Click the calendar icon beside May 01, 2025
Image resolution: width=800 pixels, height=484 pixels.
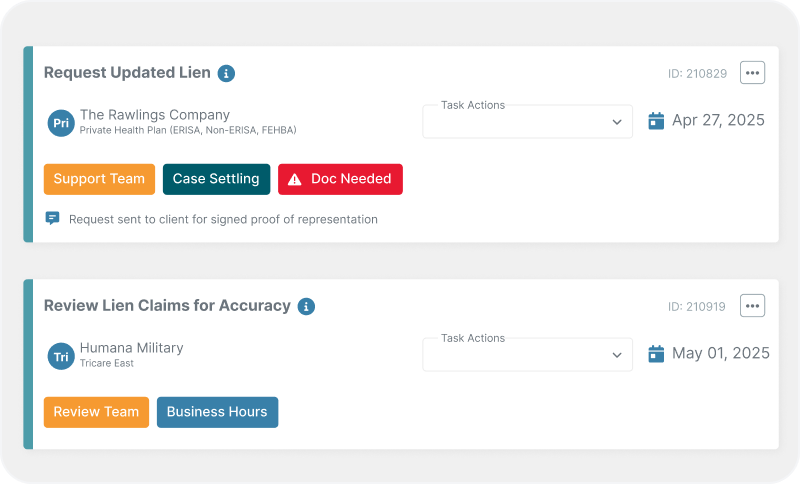656,354
